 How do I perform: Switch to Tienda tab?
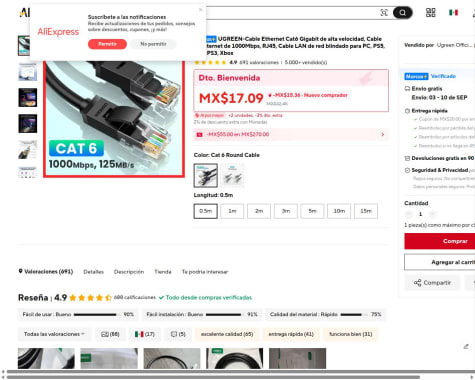click(163, 272)
